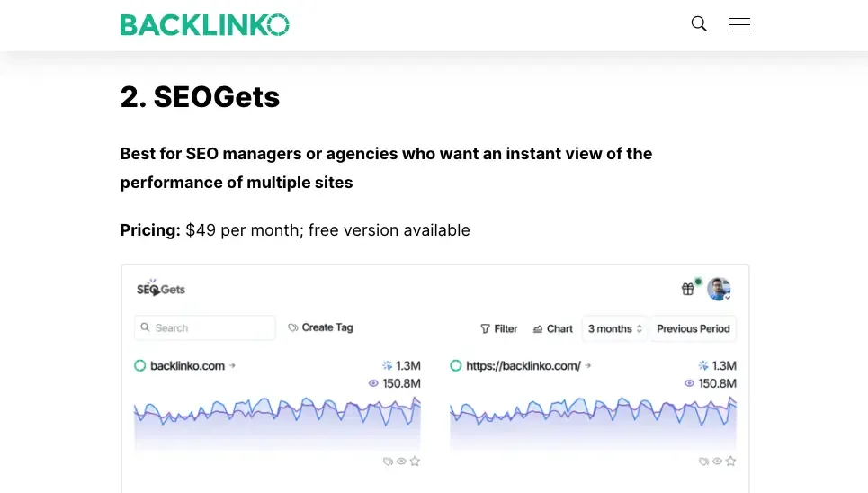Star the backlinko.com site card
Image resolution: width=868 pixels, height=493 pixels.
(415, 462)
